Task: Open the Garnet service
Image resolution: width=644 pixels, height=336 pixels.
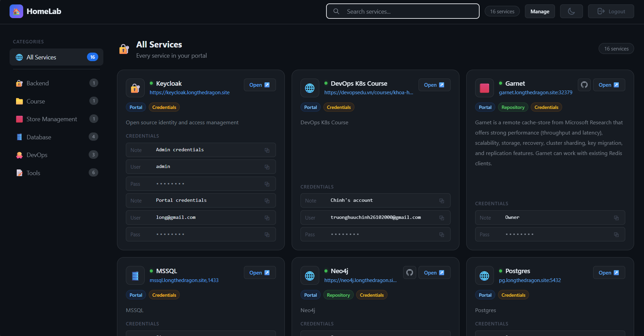Action: [x=609, y=85]
